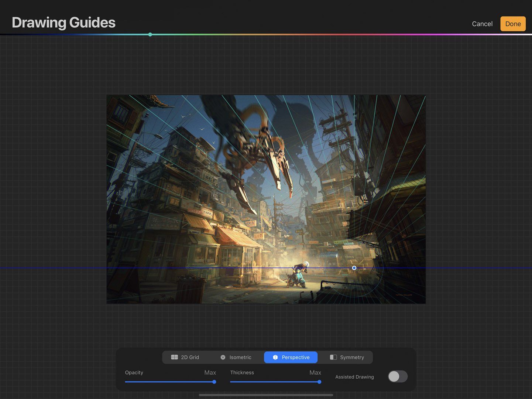This screenshot has height=399, width=532.
Task: Click the Opacity slider thumb
Action: pyautogui.click(x=214, y=382)
